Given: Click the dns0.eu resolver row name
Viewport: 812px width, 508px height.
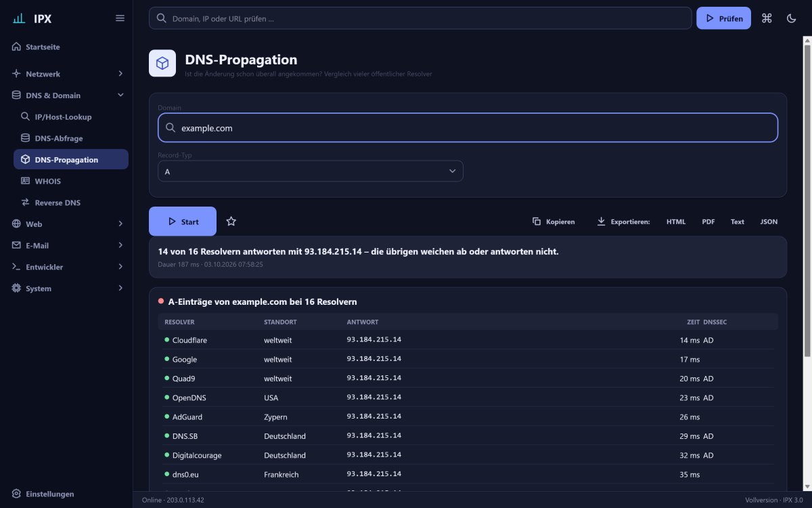Looking at the screenshot, I should (x=186, y=474).
